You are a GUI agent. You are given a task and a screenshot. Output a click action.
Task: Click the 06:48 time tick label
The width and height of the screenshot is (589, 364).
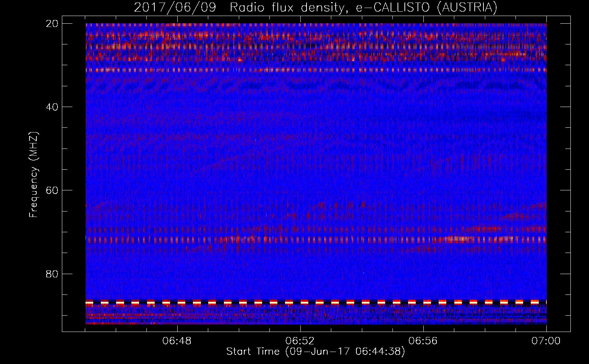pos(177,341)
